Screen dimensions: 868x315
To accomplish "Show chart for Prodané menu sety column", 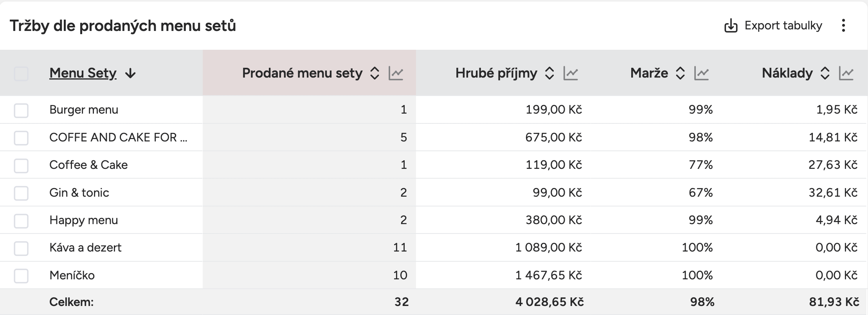I will (396, 73).
